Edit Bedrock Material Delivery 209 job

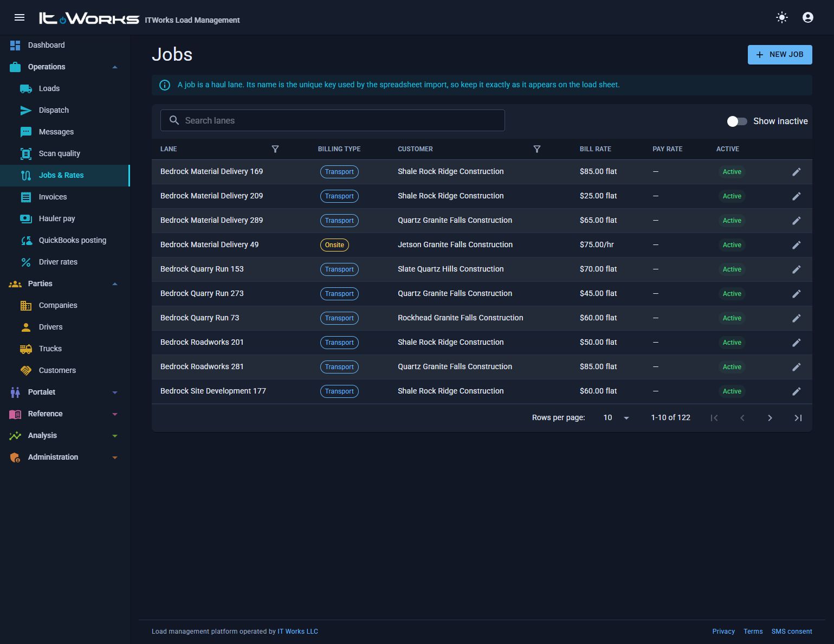coord(796,196)
